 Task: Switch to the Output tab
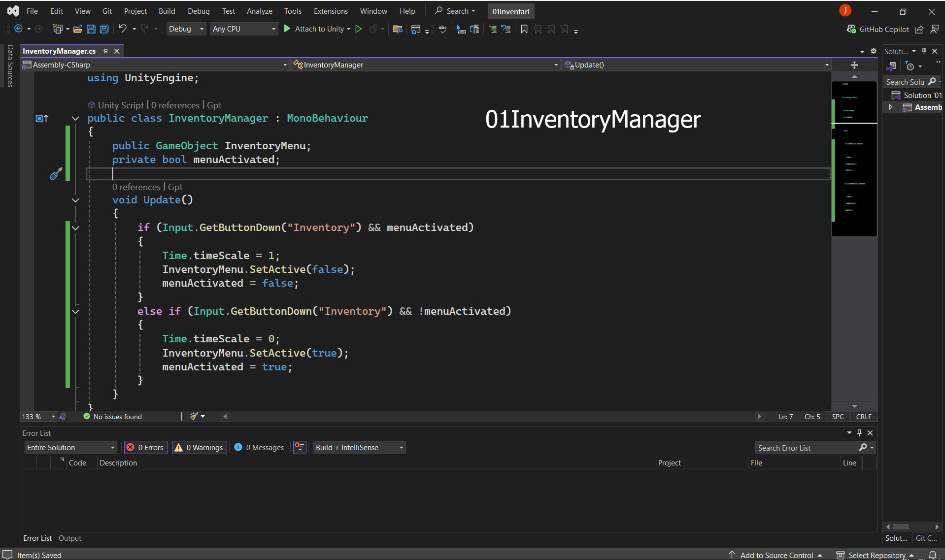(69, 538)
